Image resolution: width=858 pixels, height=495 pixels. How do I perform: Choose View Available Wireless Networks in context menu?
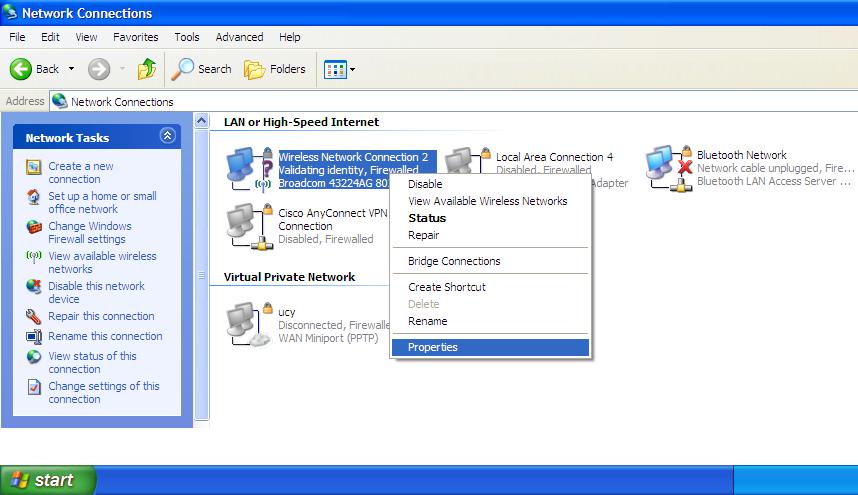490,201
